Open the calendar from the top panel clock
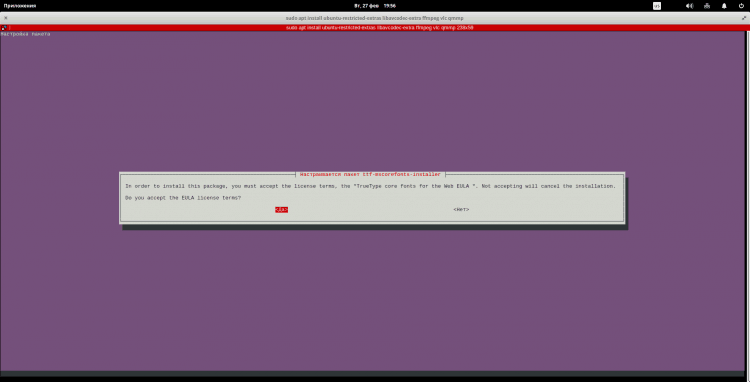Screen dimensions: 750x382 [375, 6]
